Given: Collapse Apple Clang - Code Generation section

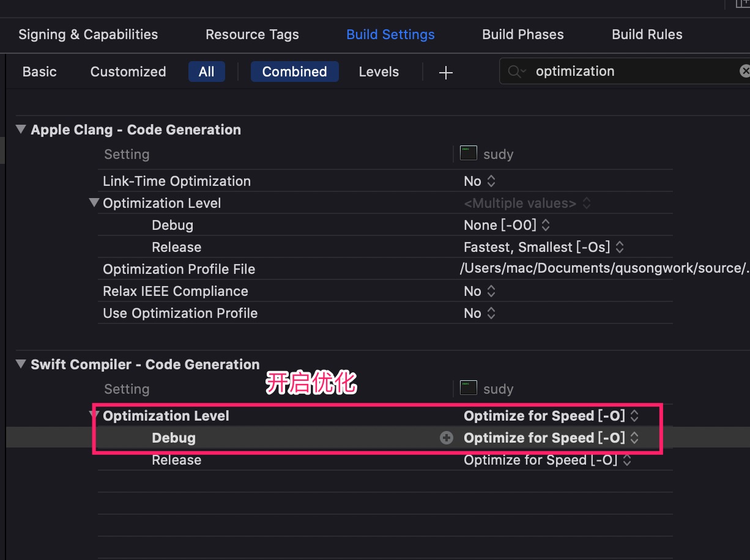Looking at the screenshot, I should pos(21,130).
